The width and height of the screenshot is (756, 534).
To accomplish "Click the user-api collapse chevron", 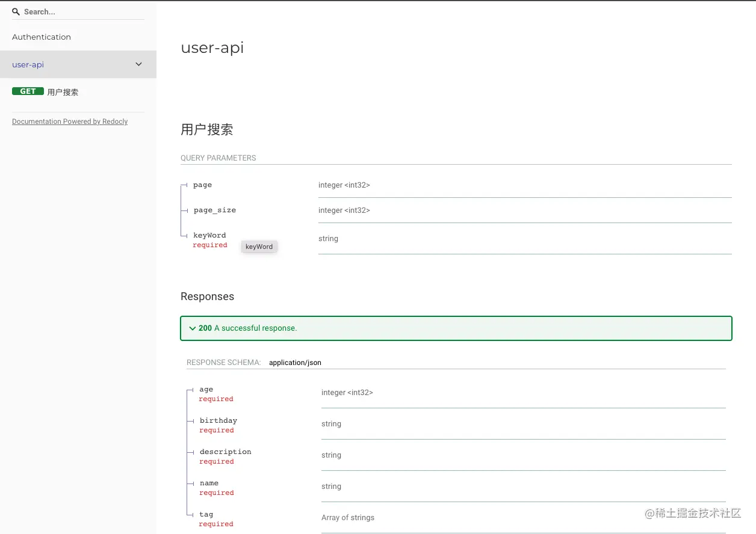I will tap(138, 64).
